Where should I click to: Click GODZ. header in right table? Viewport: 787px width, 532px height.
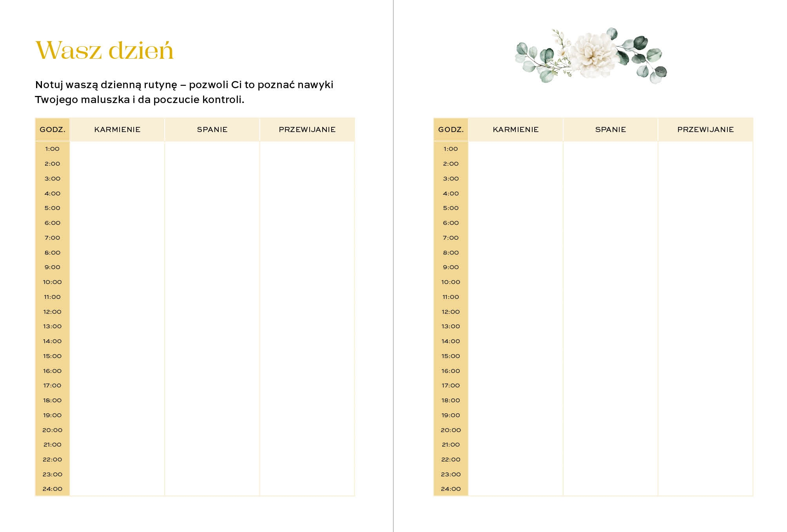point(451,130)
